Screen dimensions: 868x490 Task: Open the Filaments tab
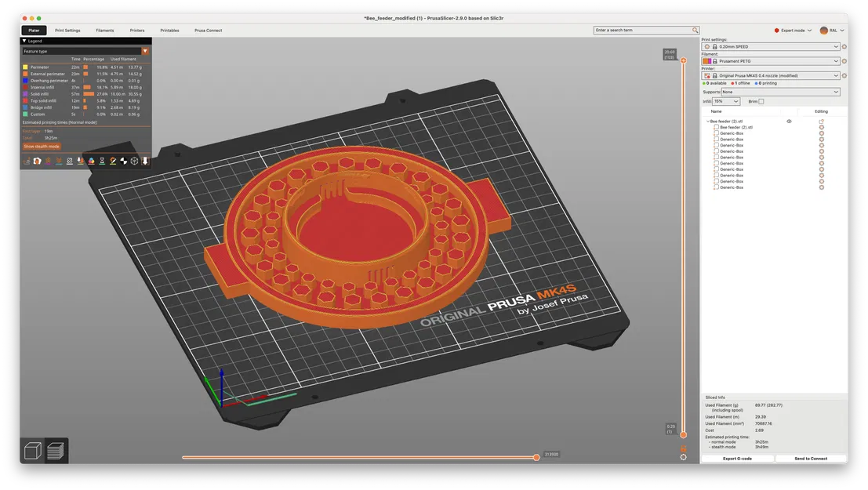(104, 31)
